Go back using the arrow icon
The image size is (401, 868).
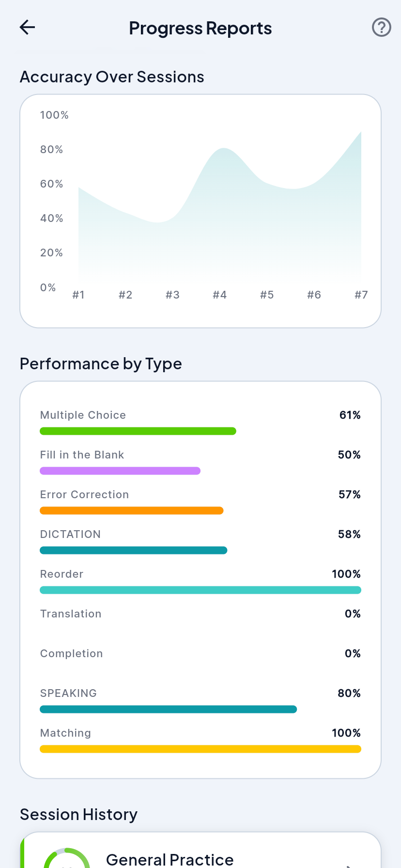click(28, 28)
